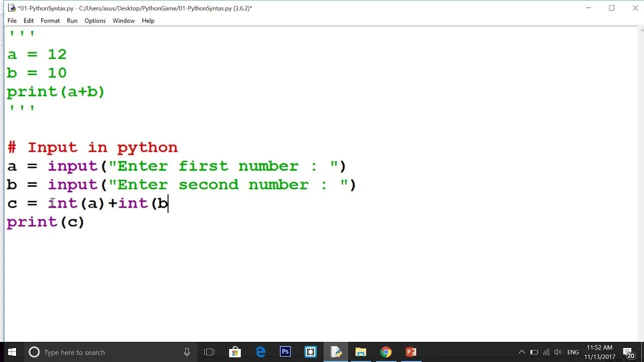Click the Cortana circle icon
Viewport: 644px width, 362px height.
click(x=34, y=352)
